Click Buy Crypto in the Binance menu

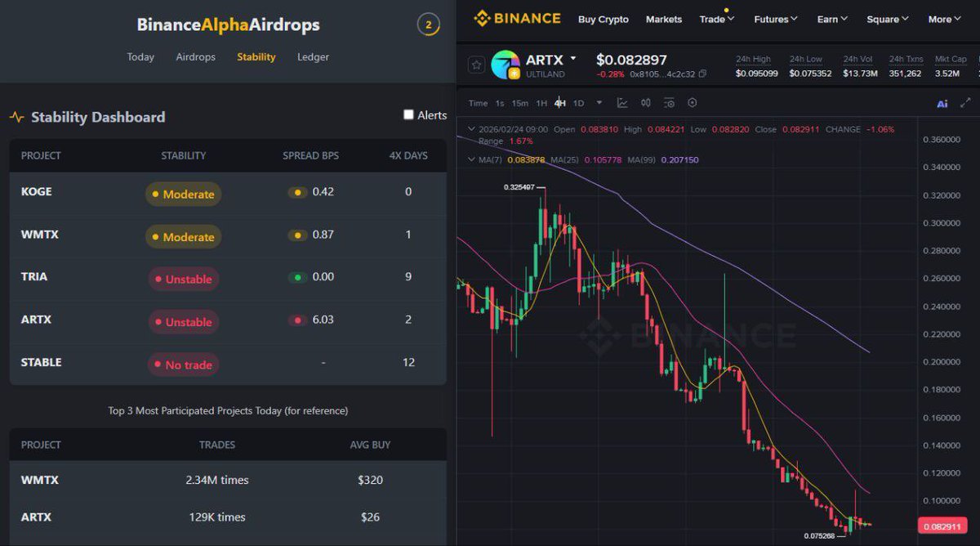(x=604, y=19)
